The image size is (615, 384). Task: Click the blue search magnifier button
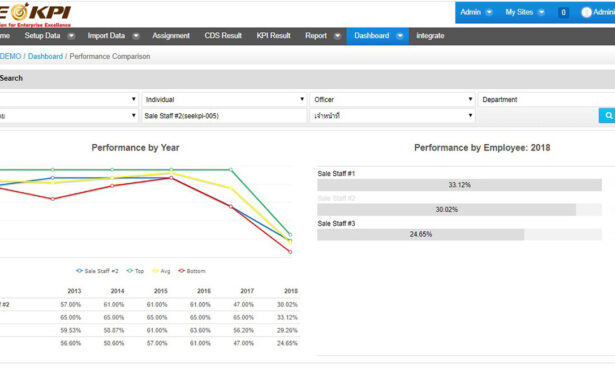tap(608, 116)
